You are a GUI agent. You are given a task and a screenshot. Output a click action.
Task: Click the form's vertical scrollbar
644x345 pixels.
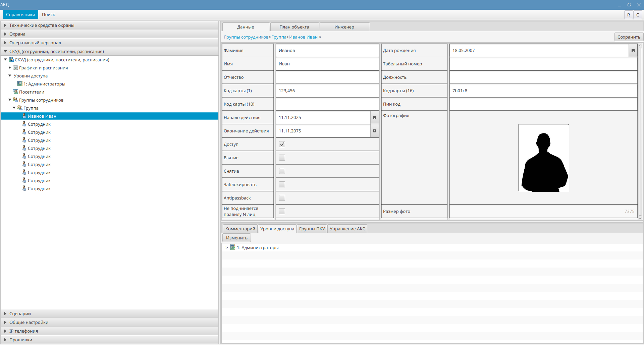[x=640, y=131]
